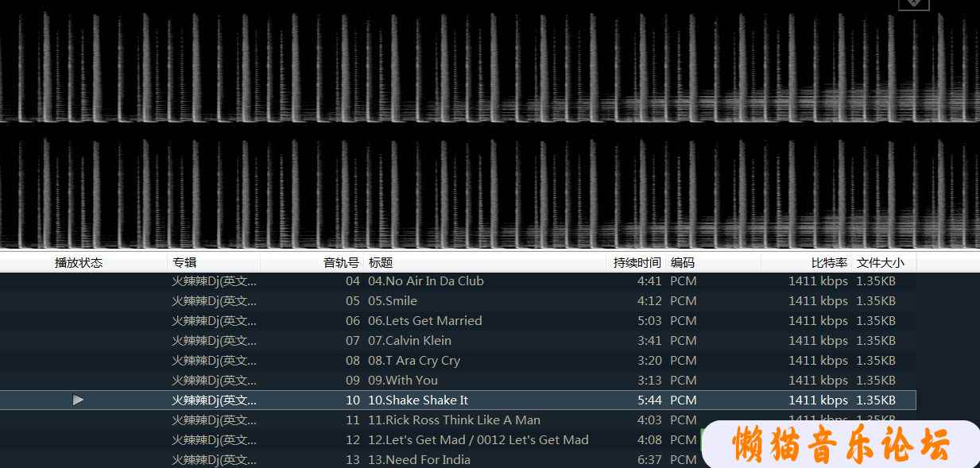Click duration 3:13 of With You
Image resolution: width=980 pixels, height=468 pixels.
pos(649,380)
